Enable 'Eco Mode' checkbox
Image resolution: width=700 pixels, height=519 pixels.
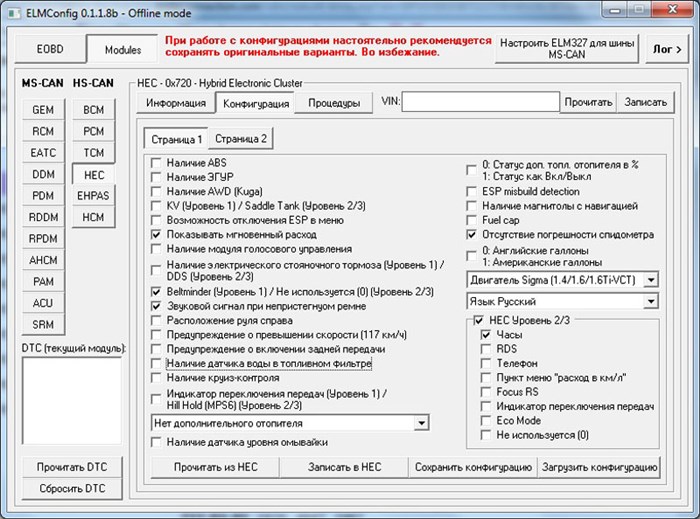tap(486, 421)
